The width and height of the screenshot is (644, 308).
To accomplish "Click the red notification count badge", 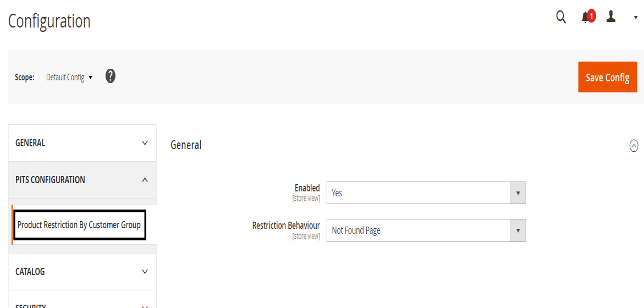I will 592,15.
